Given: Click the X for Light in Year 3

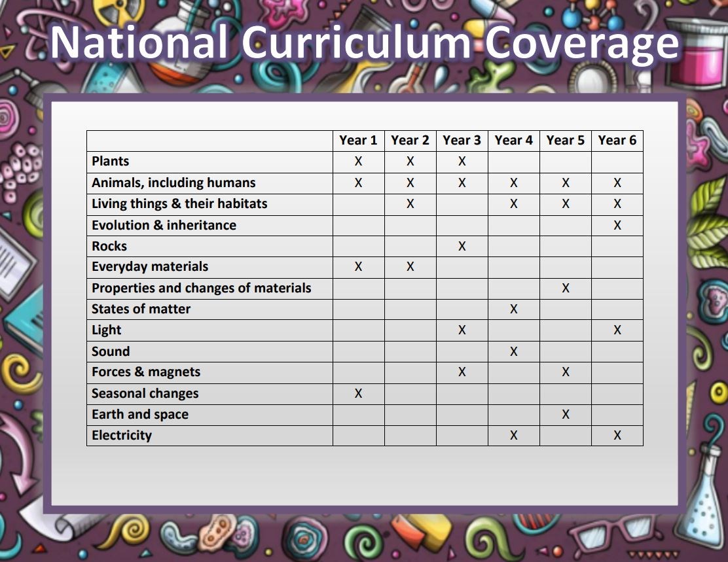Looking at the screenshot, I should tap(462, 330).
